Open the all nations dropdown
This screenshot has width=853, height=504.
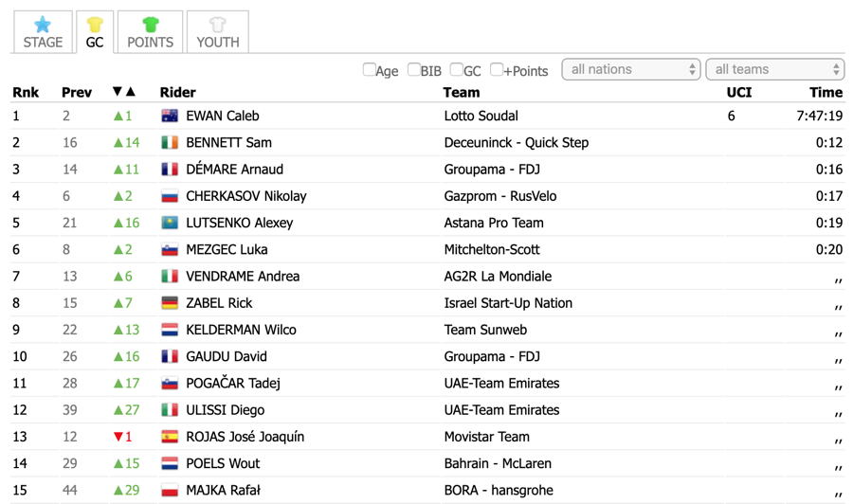[x=631, y=69]
